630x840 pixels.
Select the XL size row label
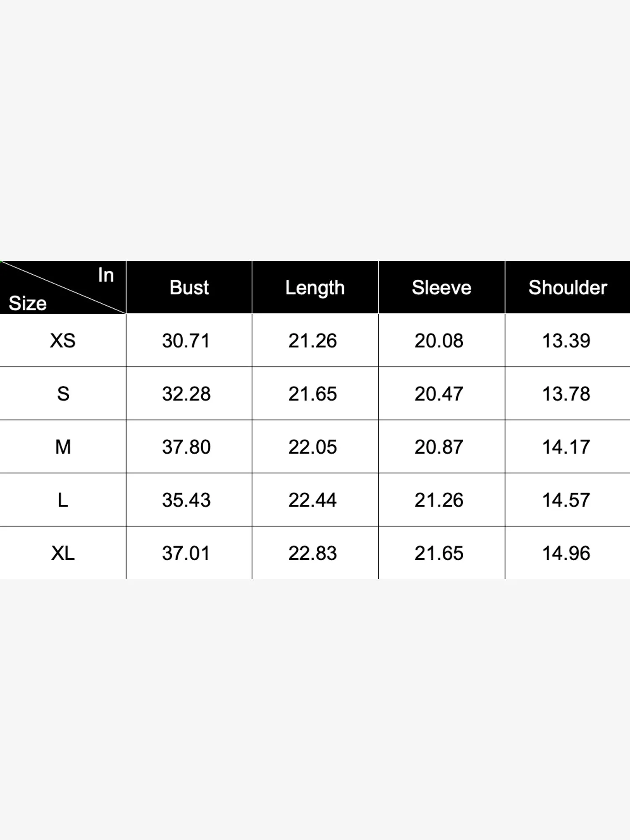coord(63,553)
